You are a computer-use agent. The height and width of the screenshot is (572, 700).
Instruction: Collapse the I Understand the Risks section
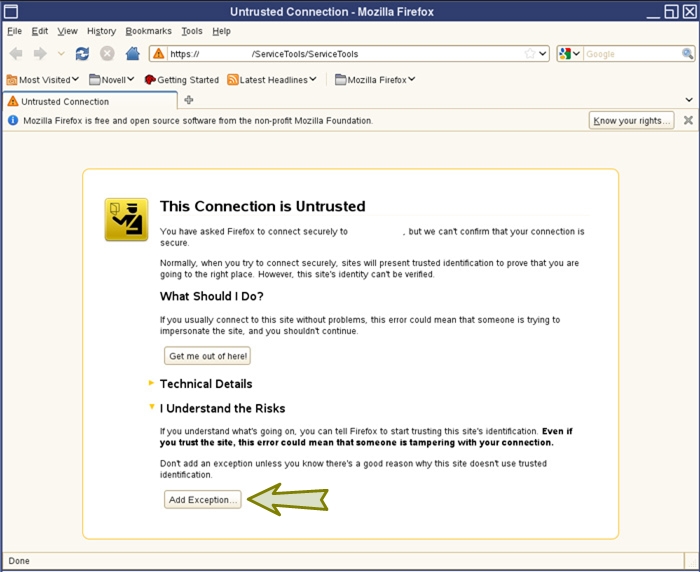(151, 408)
